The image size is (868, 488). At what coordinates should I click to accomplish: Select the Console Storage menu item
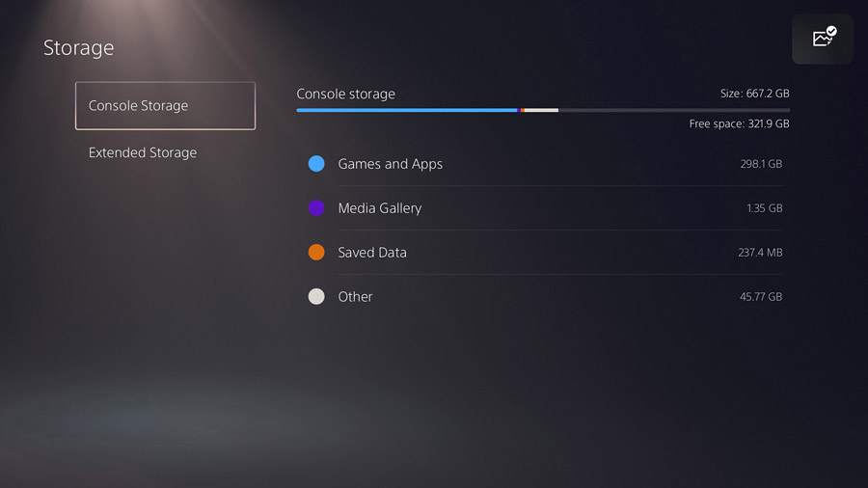tap(166, 106)
